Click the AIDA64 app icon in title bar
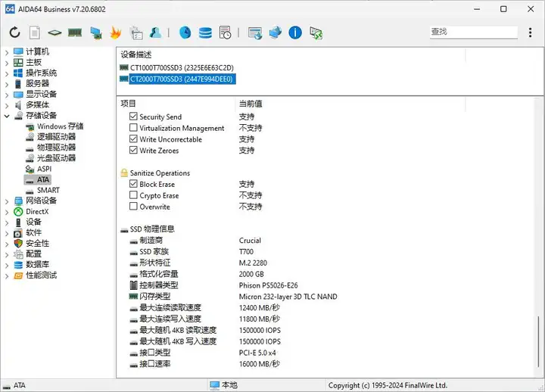 10,9
